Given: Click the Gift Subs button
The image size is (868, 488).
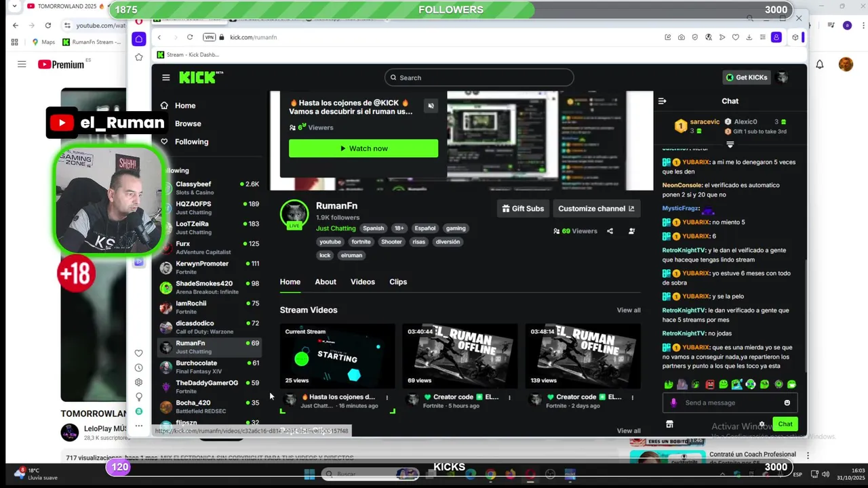Looking at the screenshot, I should (523, 209).
